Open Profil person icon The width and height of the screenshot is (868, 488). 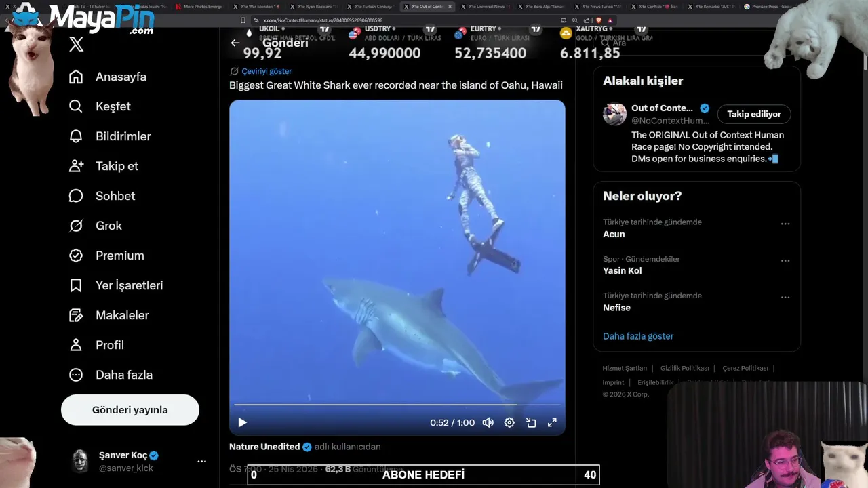[76, 345]
